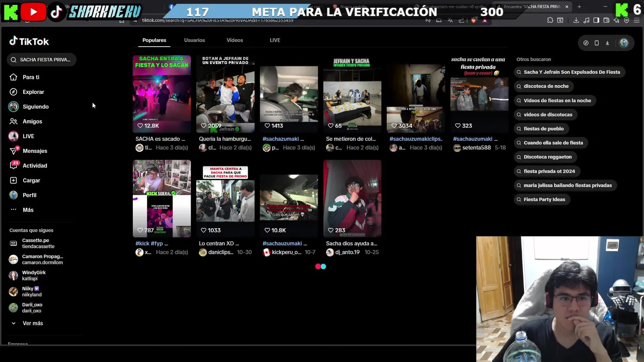
Task: Open car video thumbnail with 1413 likes
Action: click(289, 94)
